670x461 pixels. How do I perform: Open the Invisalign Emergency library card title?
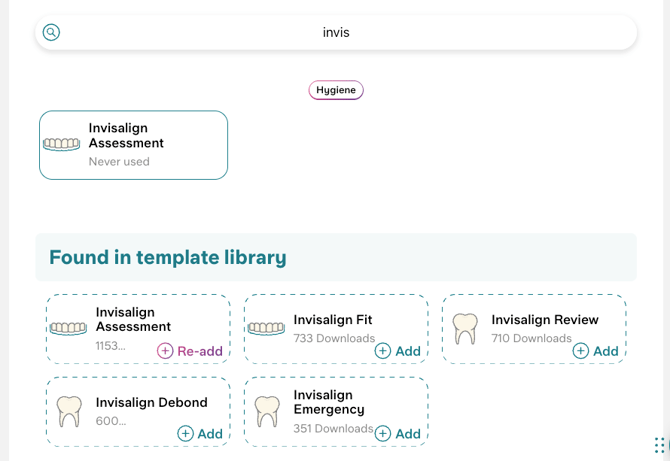[329, 402]
